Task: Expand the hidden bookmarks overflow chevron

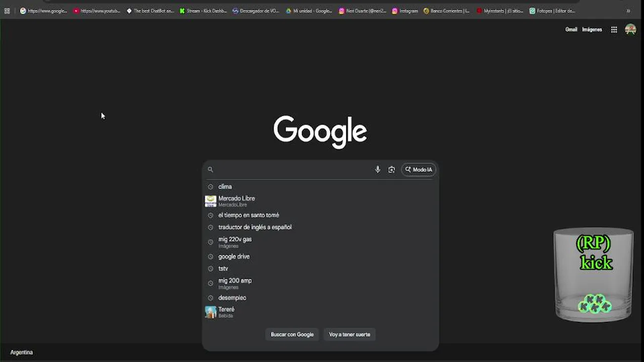Action: [x=628, y=11]
